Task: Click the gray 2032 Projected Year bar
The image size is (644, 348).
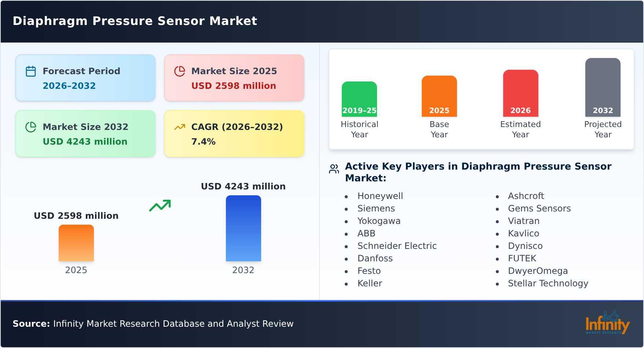Action: (x=603, y=87)
